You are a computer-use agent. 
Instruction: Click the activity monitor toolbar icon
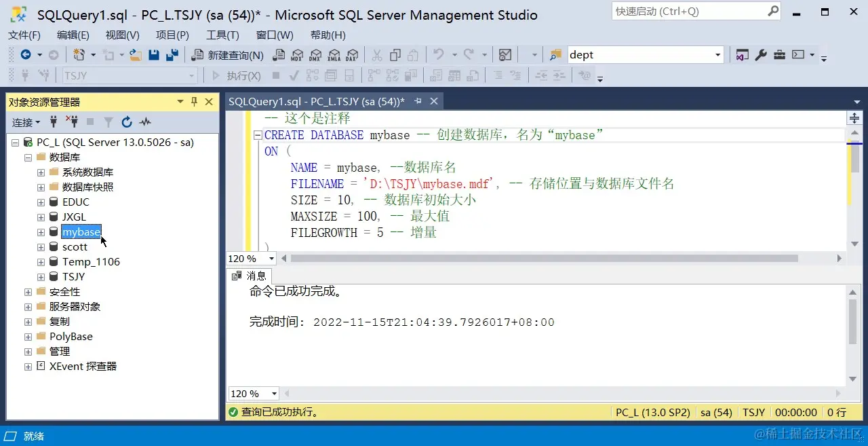click(x=505, y=55)
